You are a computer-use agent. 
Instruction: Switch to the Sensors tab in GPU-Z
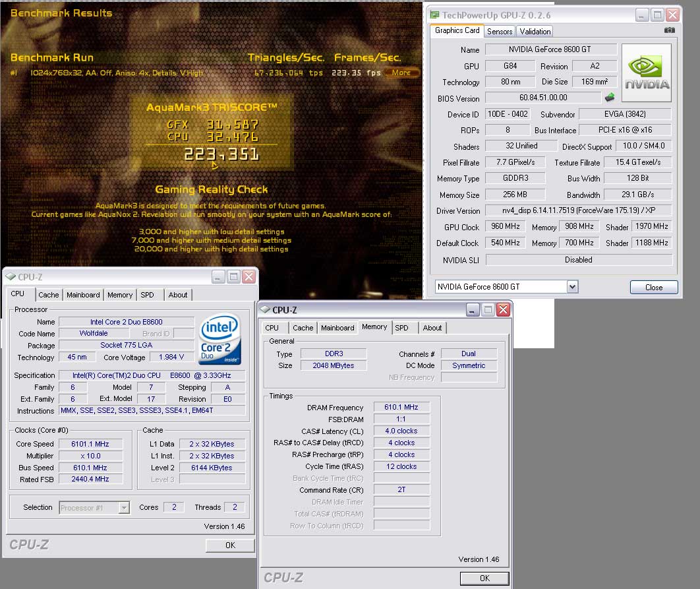pos(500,31)
